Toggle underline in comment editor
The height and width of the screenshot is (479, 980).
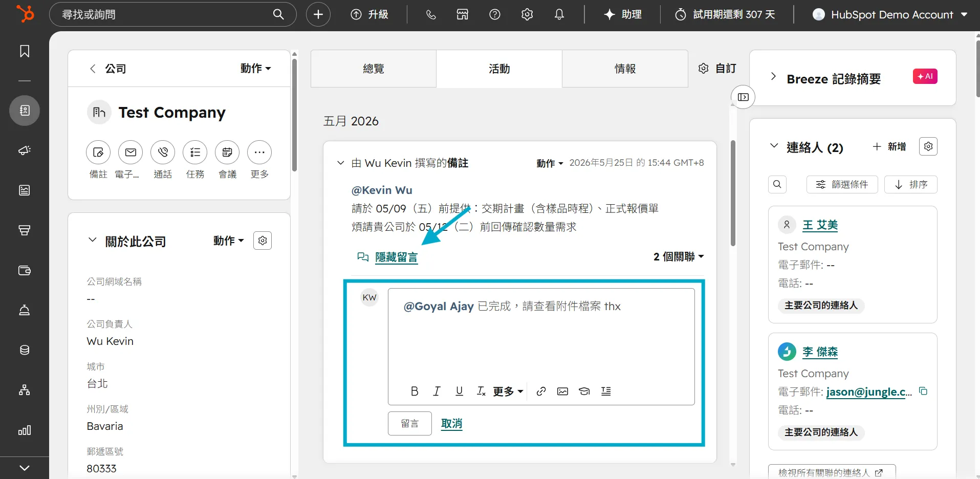tap(459, 391)
